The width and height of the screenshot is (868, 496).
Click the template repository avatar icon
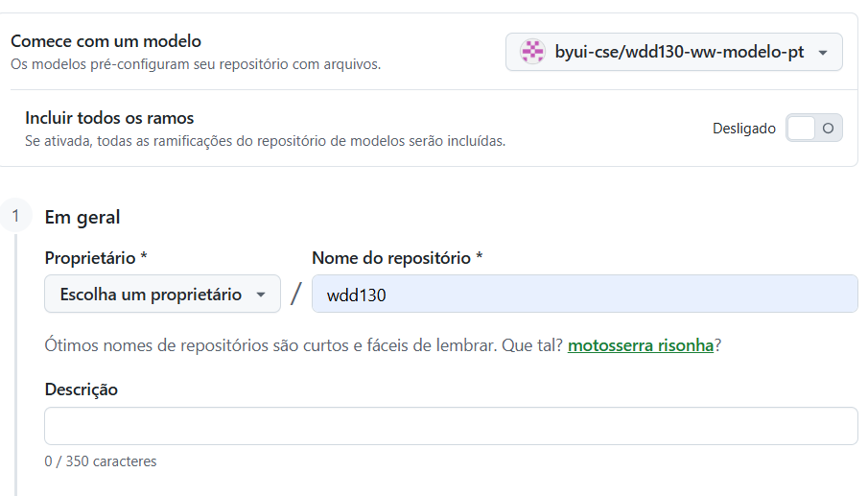pos(532,52)
